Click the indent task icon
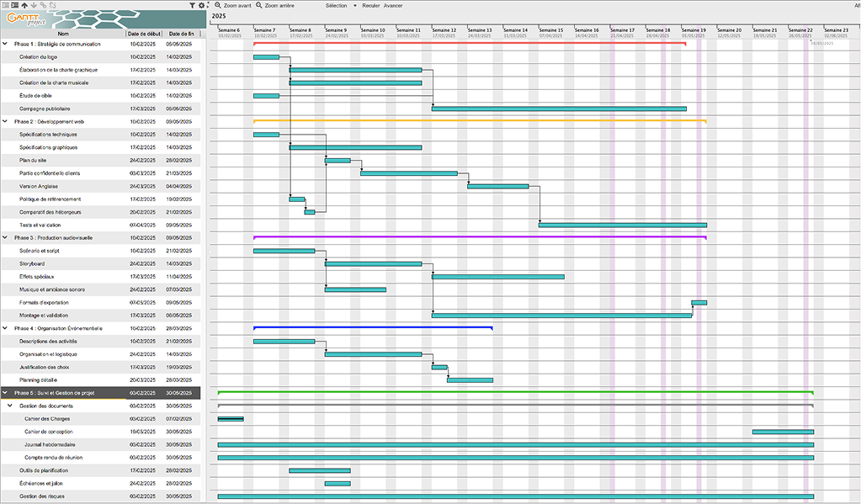Viewport: 861px width, 504px height. tap(14, 5)
